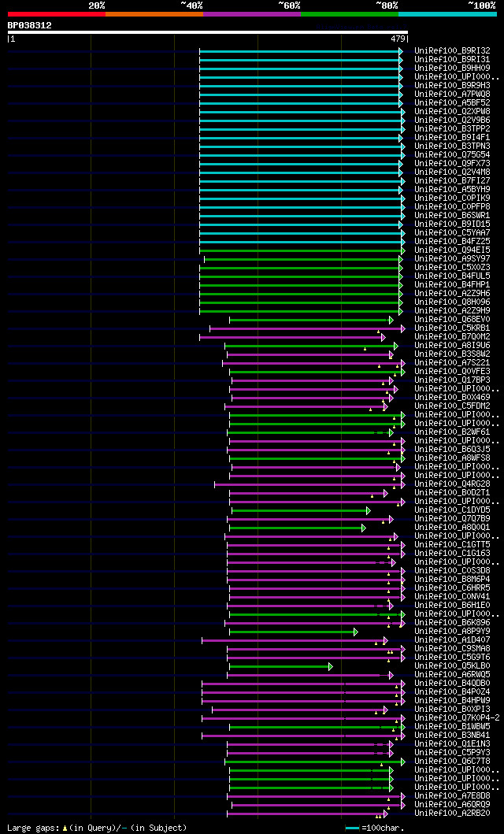Open hit UniRef100_B9HH09
Image resolution: width=504 pixels, height=834 pixels.
[453, 68]
